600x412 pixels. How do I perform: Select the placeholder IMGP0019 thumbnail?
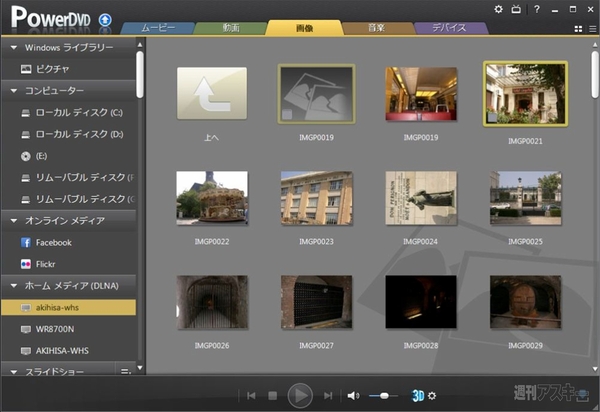click(x=316, y=94)
